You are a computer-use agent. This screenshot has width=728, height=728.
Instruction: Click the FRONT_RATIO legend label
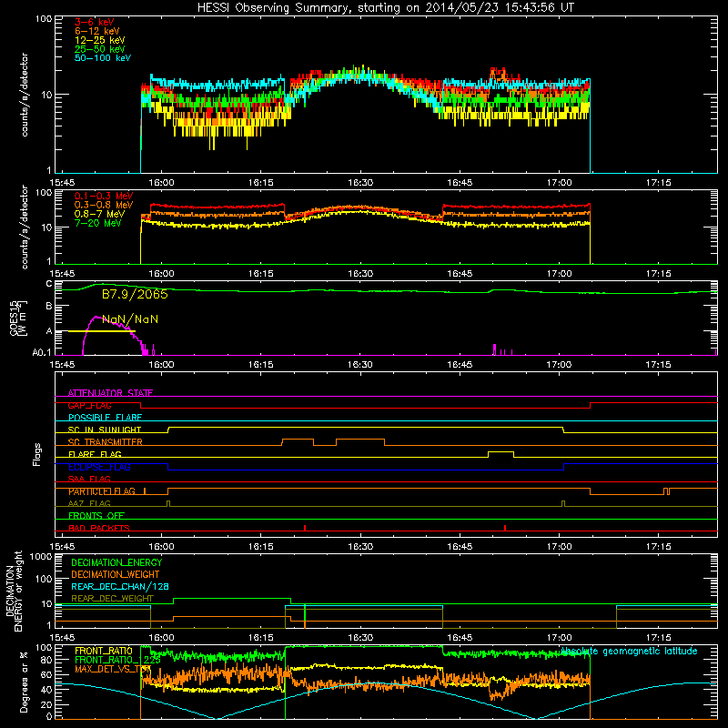tap(104, 652)
